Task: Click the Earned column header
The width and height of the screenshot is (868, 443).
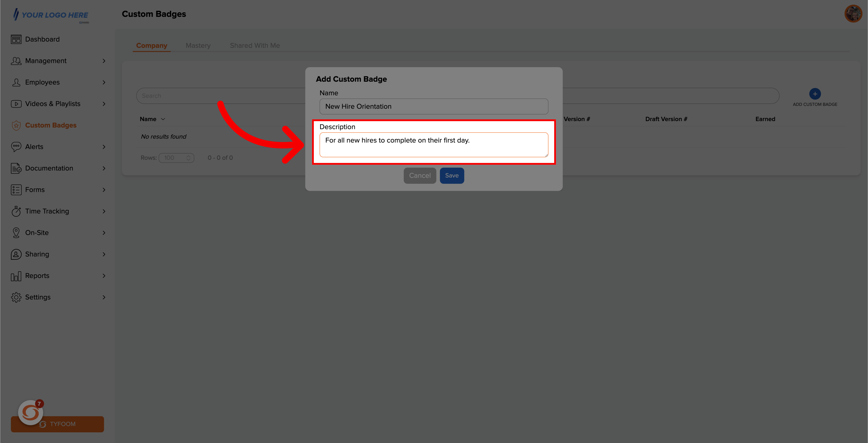Action: (765, 119)
